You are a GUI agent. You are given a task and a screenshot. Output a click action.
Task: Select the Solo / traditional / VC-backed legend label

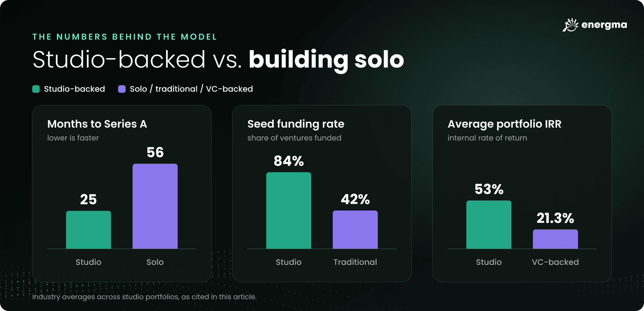click(x=191, y=89)
